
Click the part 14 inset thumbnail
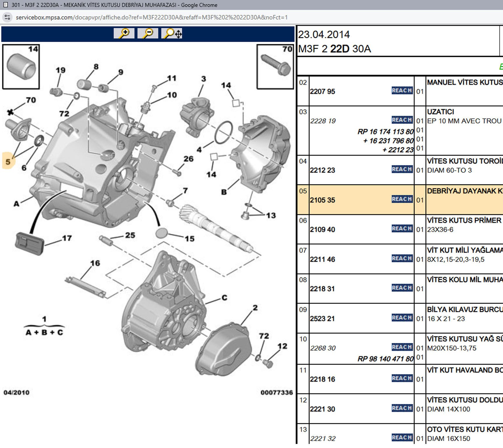(x=21, y=67)
